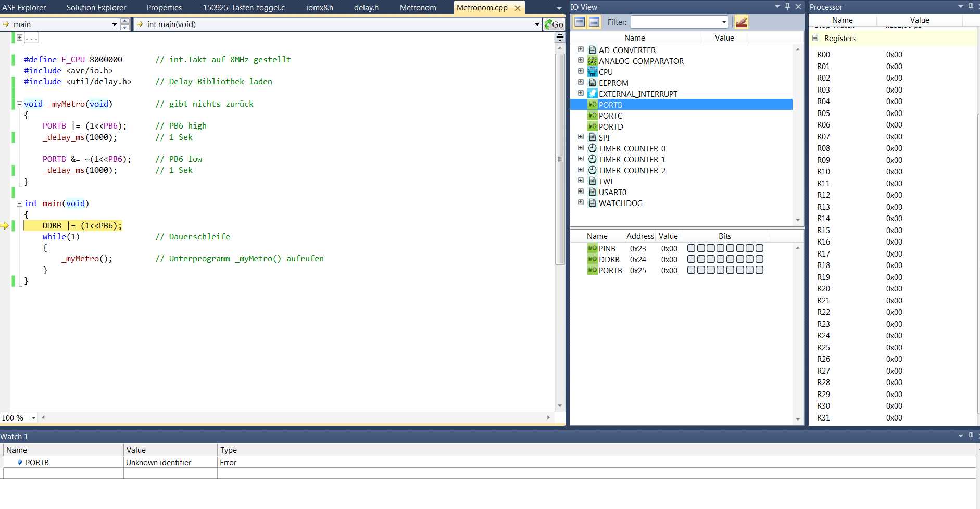Select PORTD in the IO View tree
This screenshot has height=509, width=980.
point(610,126)
